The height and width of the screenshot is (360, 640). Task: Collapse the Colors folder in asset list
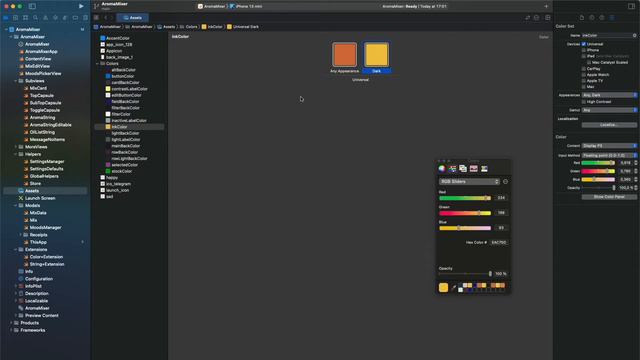(x=97, y=64)
